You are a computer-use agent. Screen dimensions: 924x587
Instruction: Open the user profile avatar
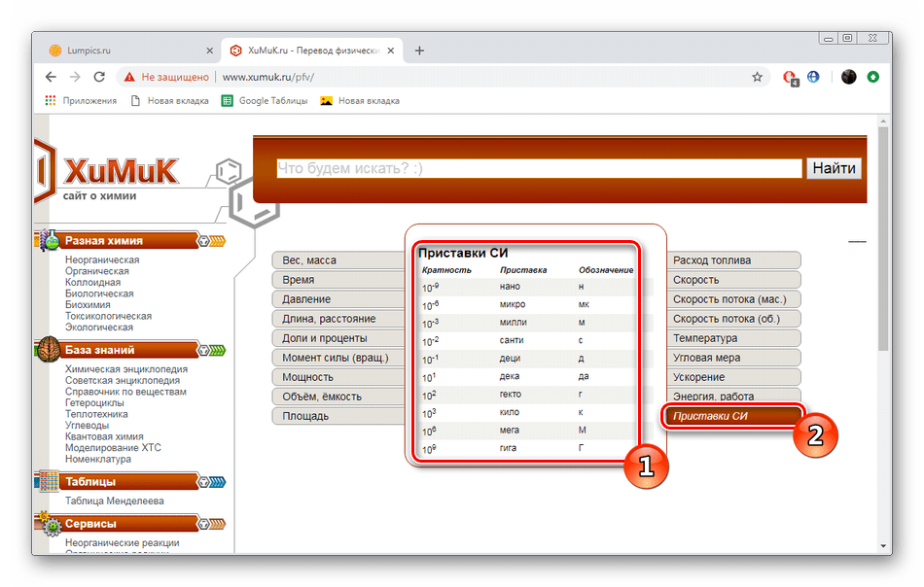tap(848, 77)
